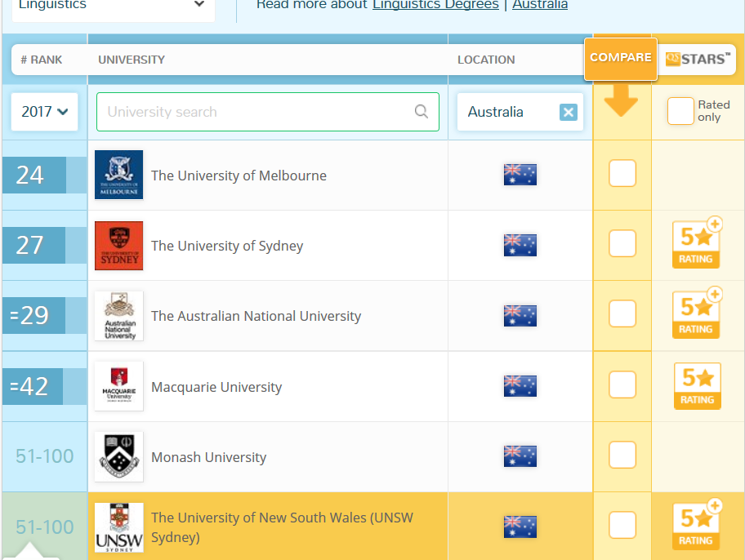
Task: Click the Monash University logo
Action: click(x=118, y=456)
